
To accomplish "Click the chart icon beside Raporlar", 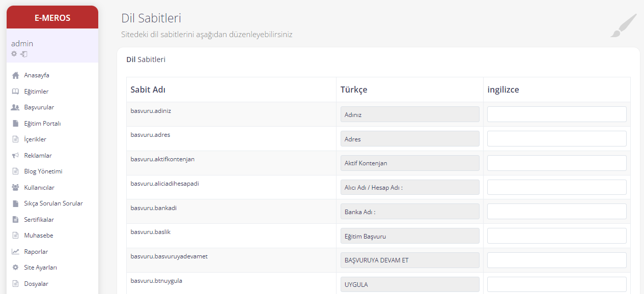I will 15,252.
